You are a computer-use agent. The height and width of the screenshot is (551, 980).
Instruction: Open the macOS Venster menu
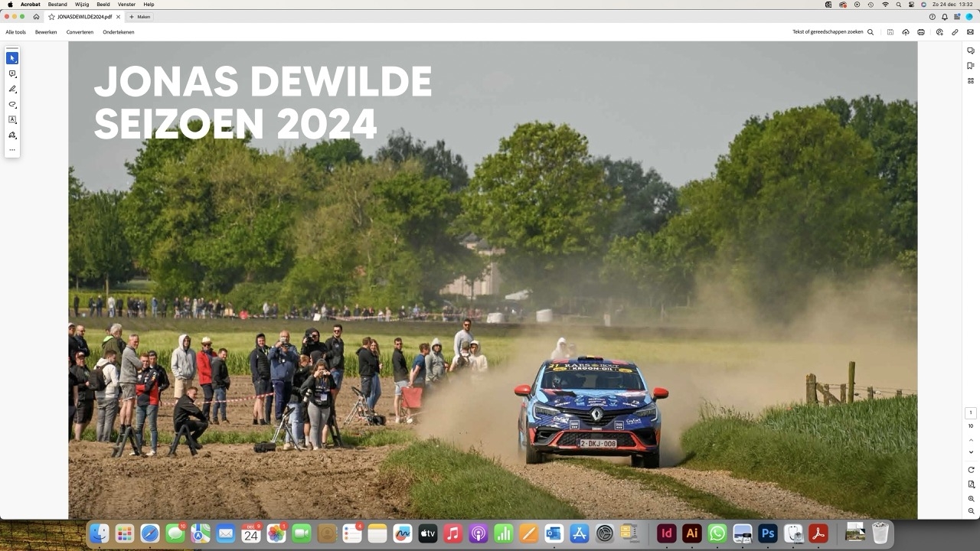click(x=126, y=4)
